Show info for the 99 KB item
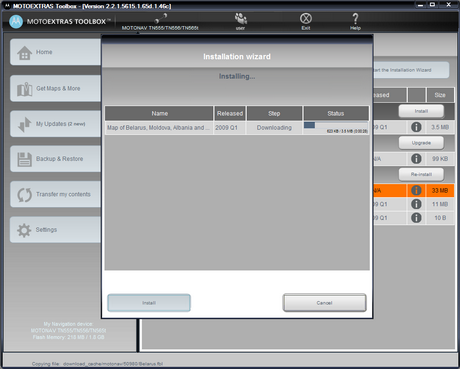The height and width of the screenshot is (369, 460). (x=416, y=158)
